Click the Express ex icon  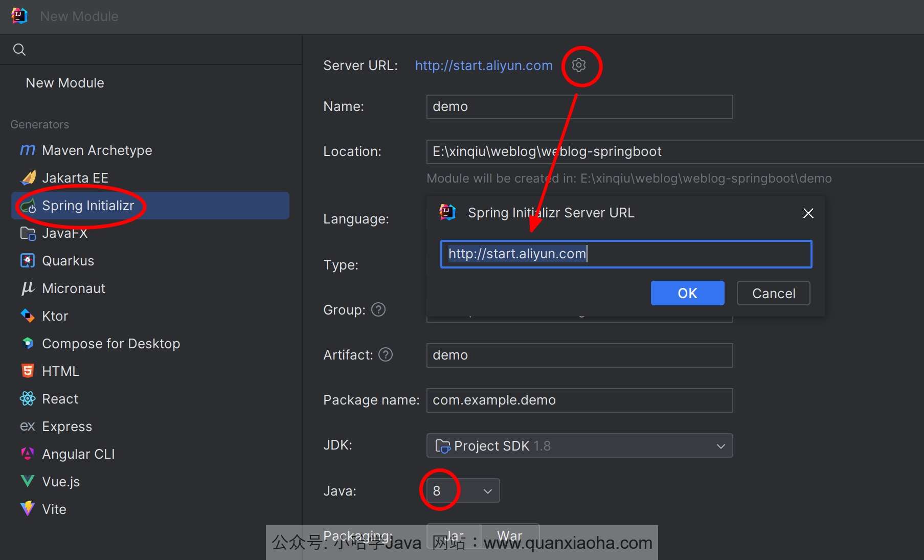pos(28,426)
